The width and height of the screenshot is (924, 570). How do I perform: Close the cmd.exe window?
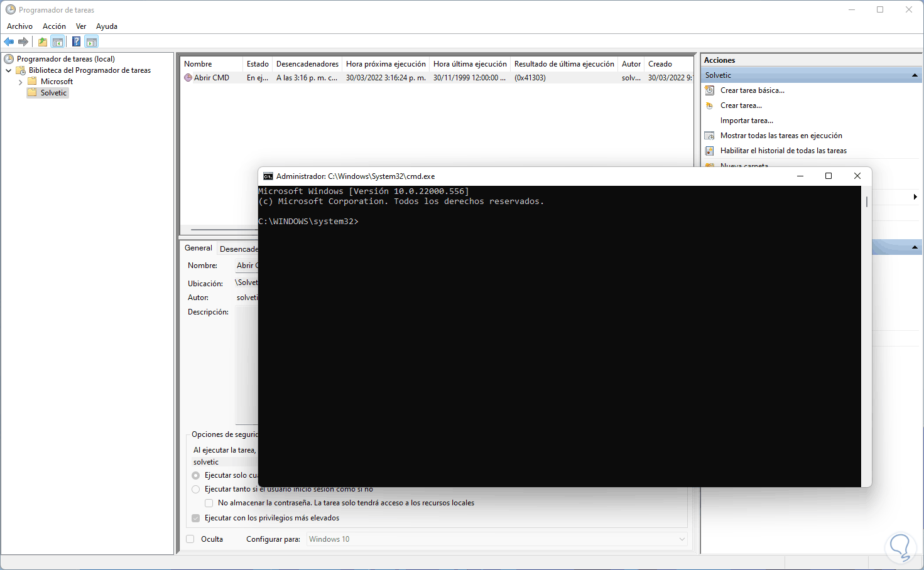(857, 176)
